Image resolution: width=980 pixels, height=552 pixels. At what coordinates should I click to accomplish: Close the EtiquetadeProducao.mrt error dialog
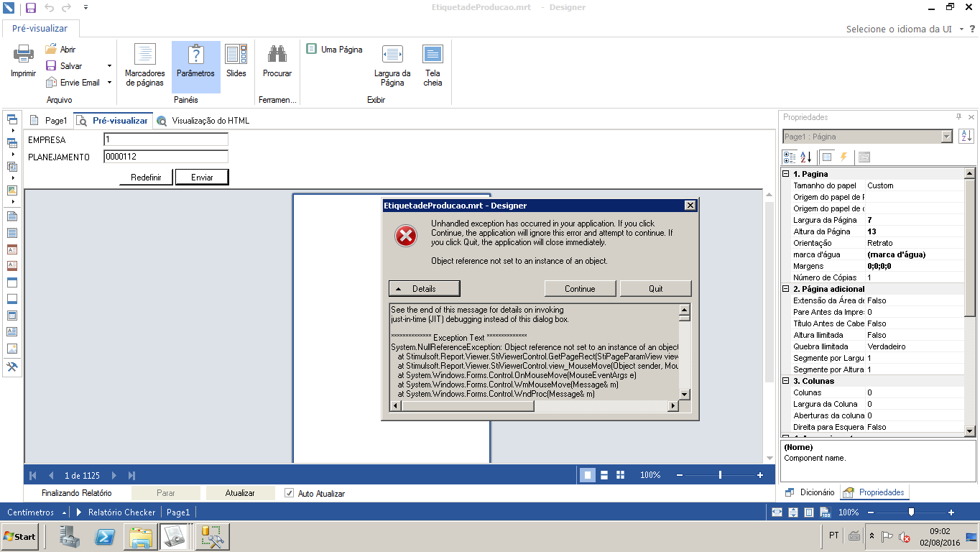tap(690, 206)
